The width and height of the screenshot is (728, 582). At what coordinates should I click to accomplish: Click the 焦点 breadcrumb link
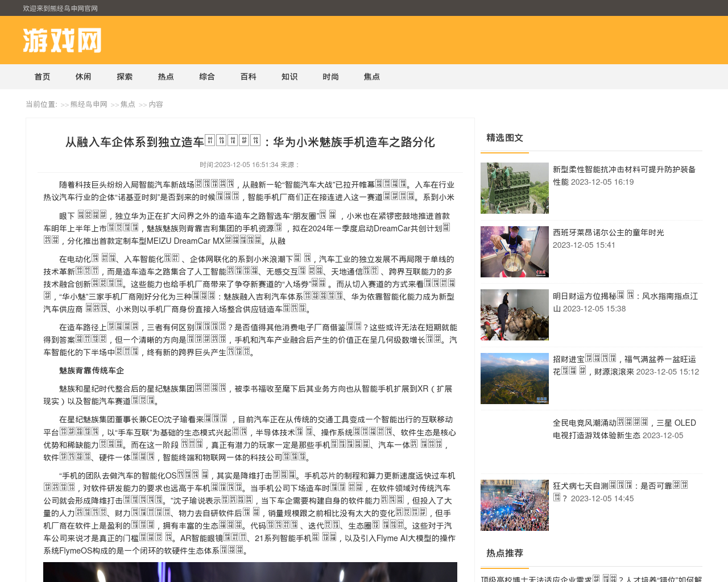click(128, 105)
